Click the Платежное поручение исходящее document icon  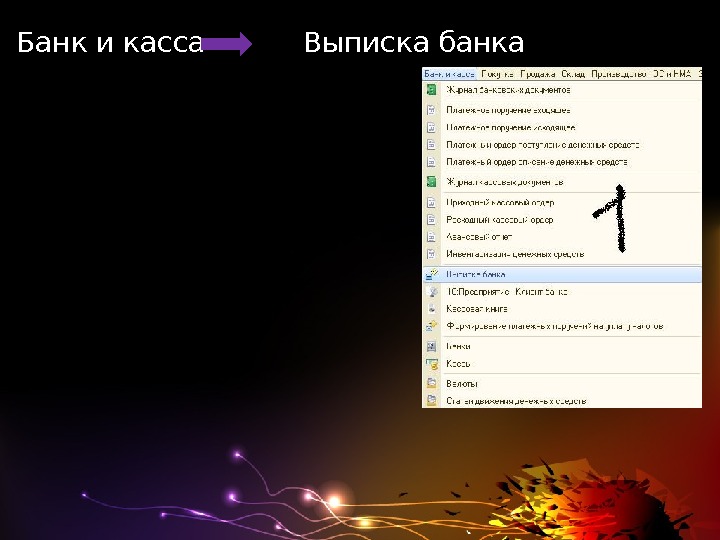pyautogui.click(x=431, y=127)
